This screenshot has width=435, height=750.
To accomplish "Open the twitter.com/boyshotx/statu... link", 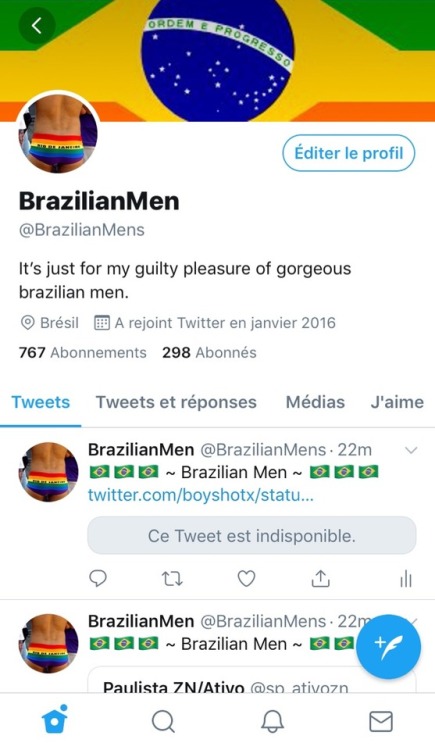I will pyautogui.click(x=201, y=495).
